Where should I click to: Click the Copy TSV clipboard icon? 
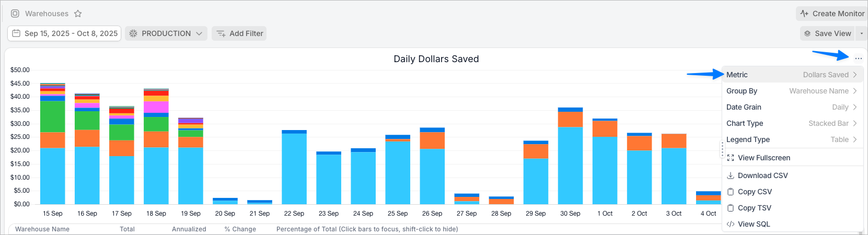(731, 208)
